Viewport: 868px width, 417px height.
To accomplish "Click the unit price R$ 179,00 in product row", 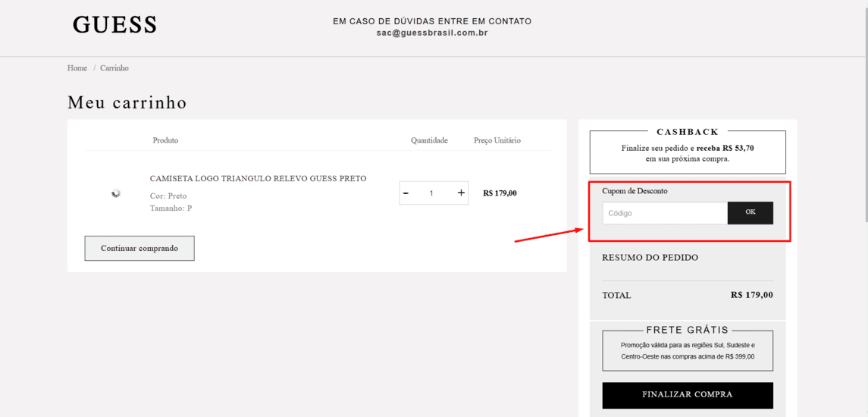I will click(x=500, y=193).
